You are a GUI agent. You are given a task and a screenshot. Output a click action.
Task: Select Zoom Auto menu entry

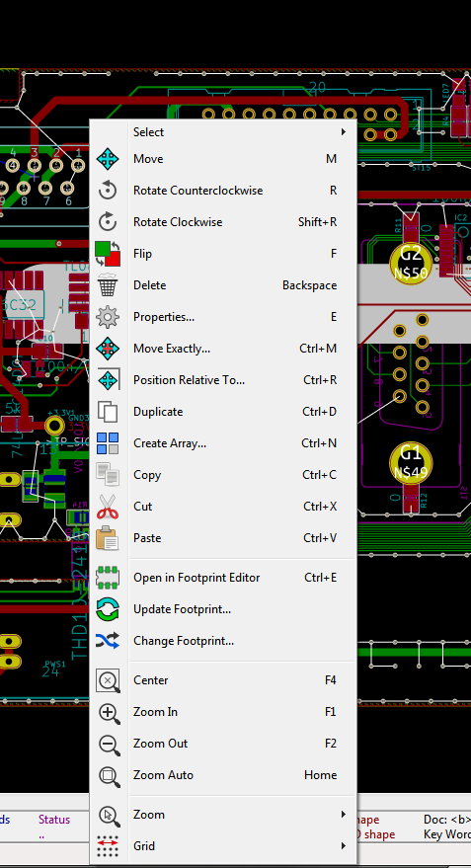(x=223, y=774)
